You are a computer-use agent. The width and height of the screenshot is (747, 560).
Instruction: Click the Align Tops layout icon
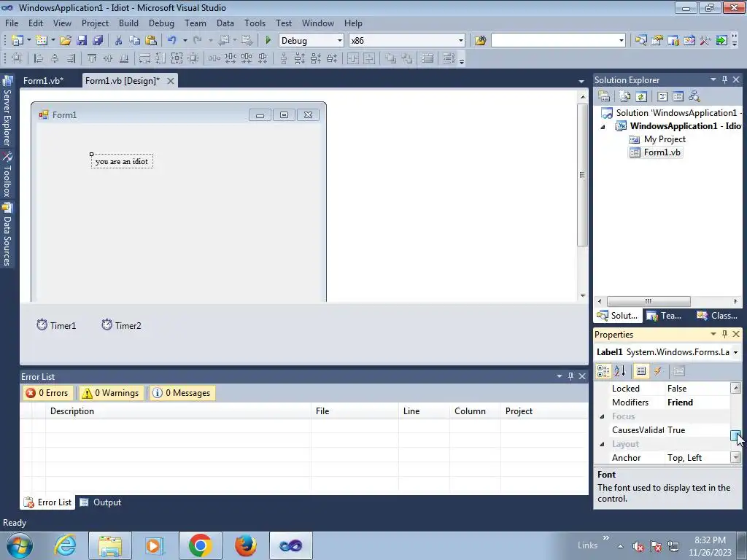coord(91,58)
